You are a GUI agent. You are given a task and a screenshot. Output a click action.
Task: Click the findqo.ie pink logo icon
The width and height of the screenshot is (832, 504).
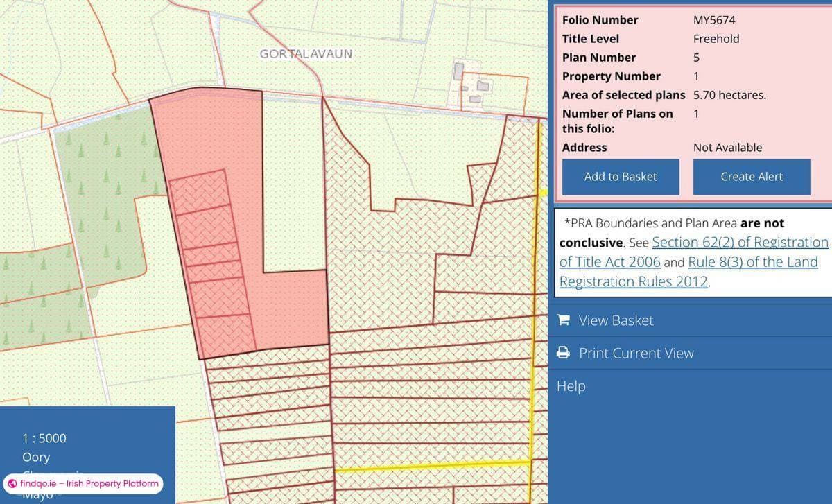pyautogui.click(x=12, y=483)
